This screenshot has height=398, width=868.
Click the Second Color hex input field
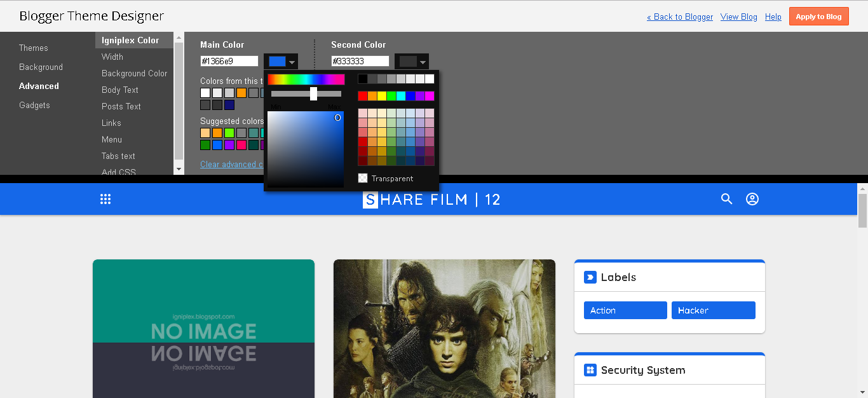coord(360,61)
